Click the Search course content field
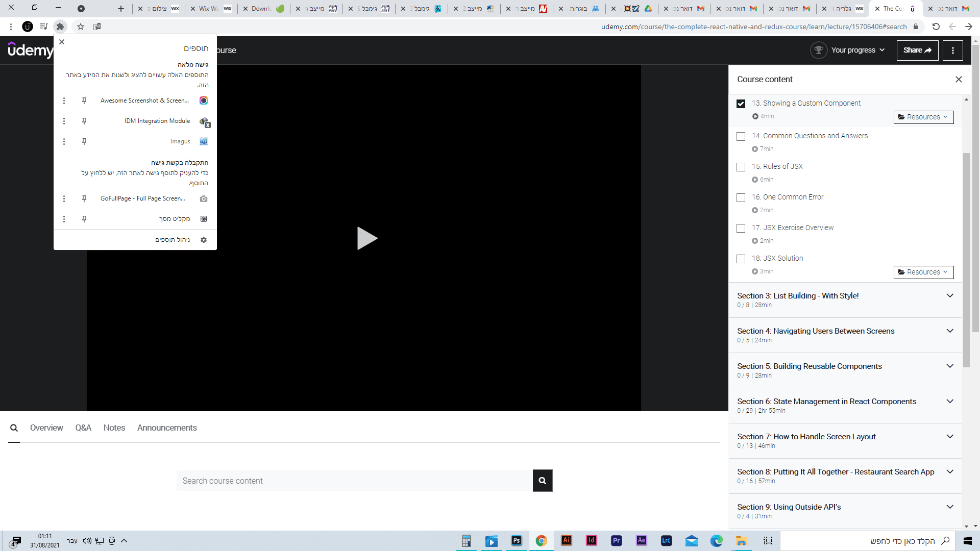Viewport: 980px width, 551px height. pyautogui.click(x=354, y=481)
